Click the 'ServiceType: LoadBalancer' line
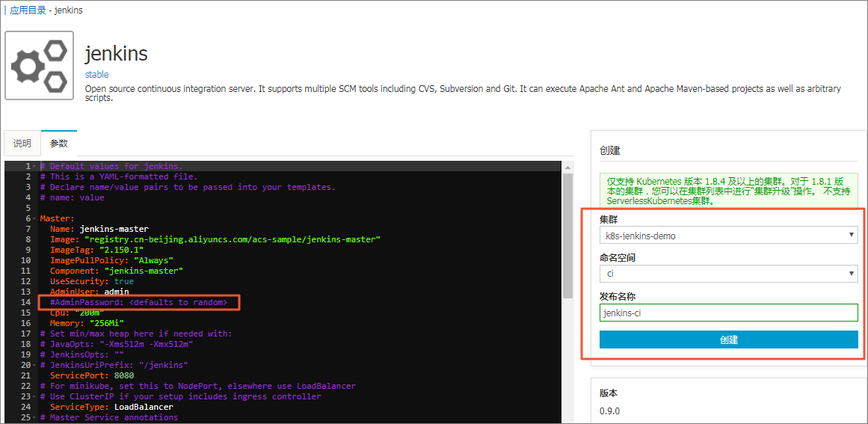The image size is (868, 424). point(111,407)
